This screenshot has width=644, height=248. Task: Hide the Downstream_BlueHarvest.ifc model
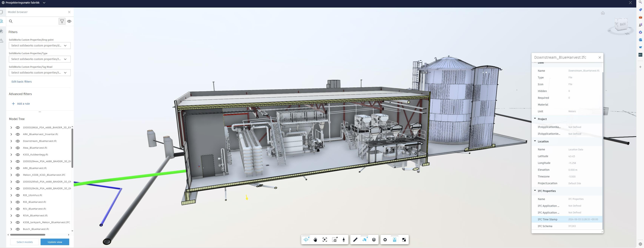pyautogui.click(x=18, y=141)
